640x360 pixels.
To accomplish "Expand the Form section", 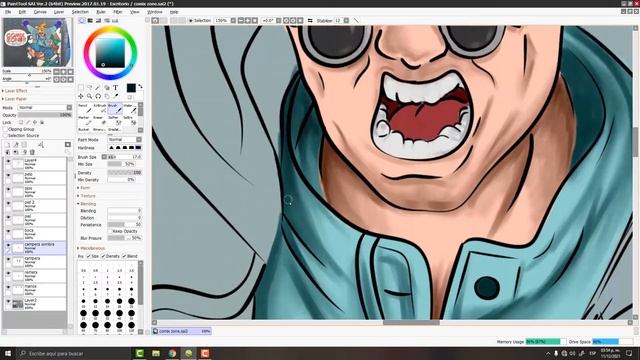I will click(x=84, y=188).
